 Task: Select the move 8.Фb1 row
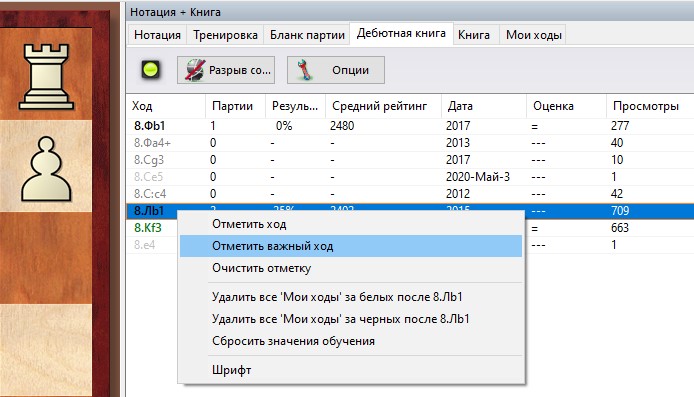pos(410,126)
